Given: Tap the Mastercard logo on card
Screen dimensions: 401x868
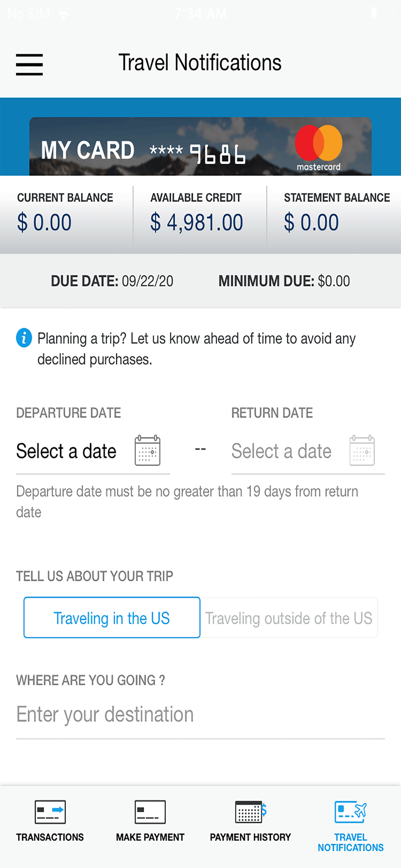Looking at the screenshot, I should [x=318, y=148].
